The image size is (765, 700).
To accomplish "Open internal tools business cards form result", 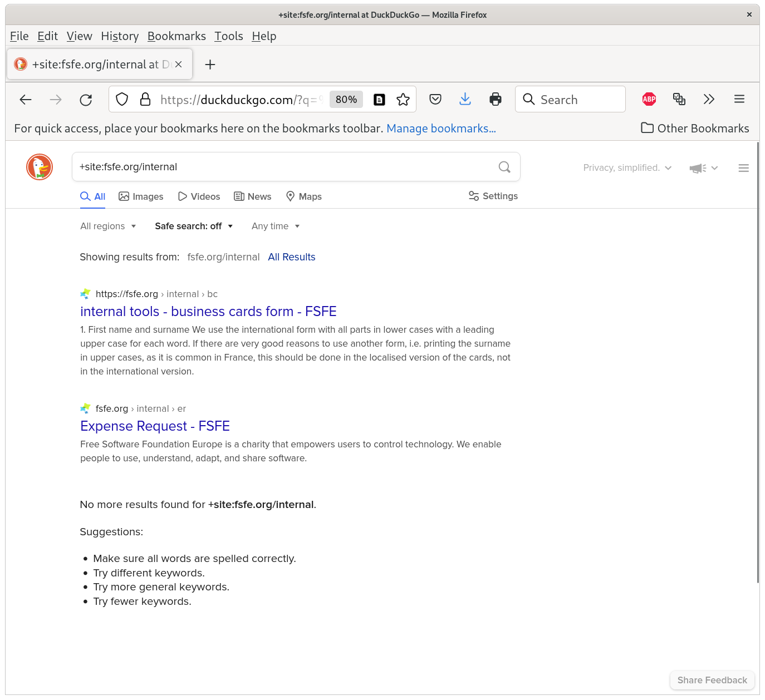I will pyautogui.click(x=208, y=312).
